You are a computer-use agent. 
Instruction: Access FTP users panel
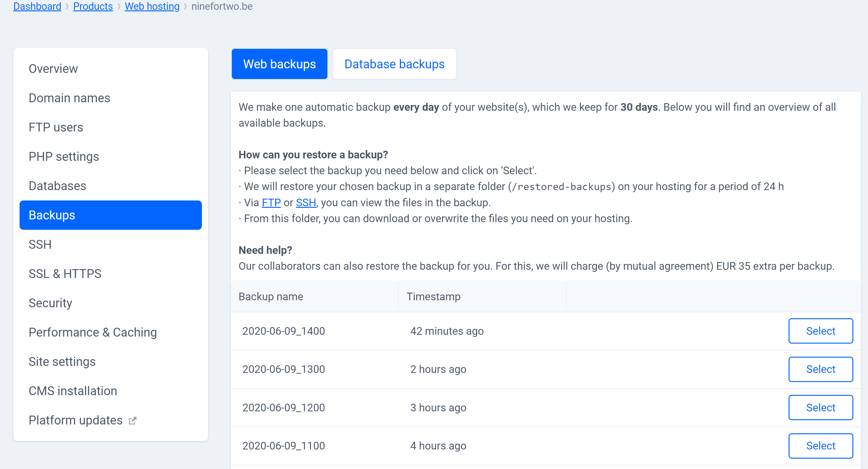click(x=56, y=127)
